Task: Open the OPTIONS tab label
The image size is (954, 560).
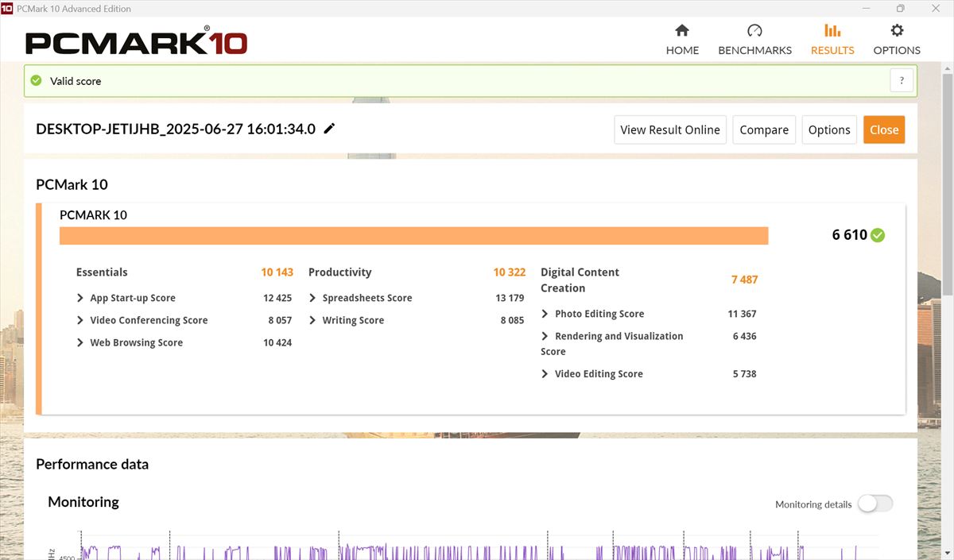Action: (897, 50)
